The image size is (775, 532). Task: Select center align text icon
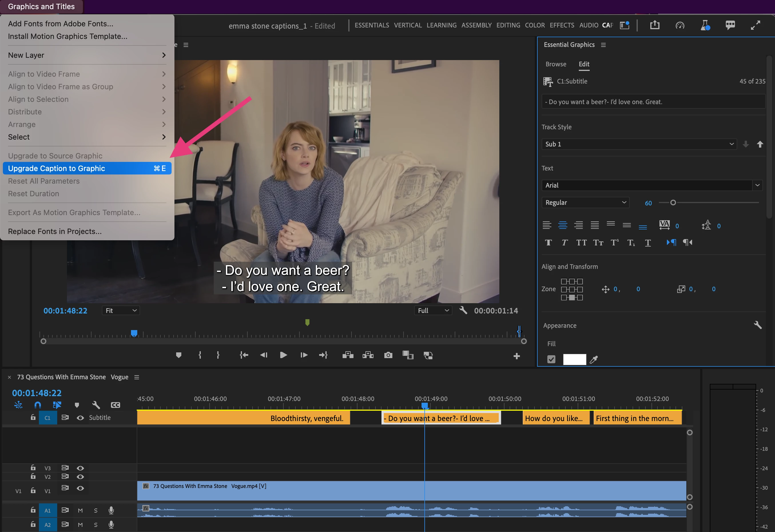(563, 225)
